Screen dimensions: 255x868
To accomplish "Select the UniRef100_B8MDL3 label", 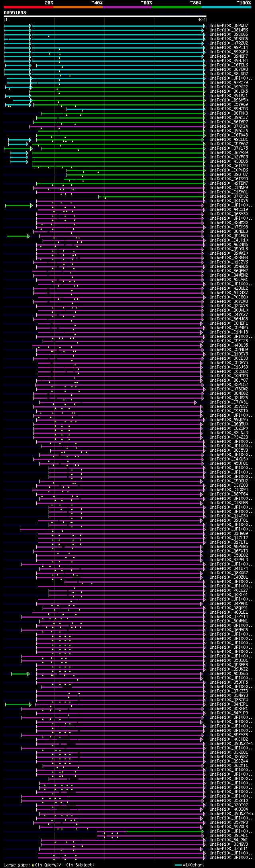I will tap(229, 232).
